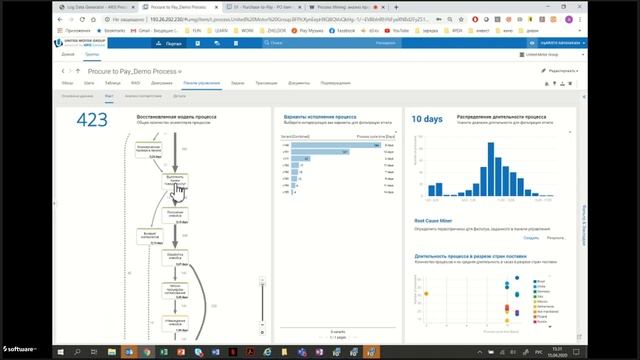
Task: Adjust the process model zoom slider
Action: pyautogui.click(x=262, y=284)
